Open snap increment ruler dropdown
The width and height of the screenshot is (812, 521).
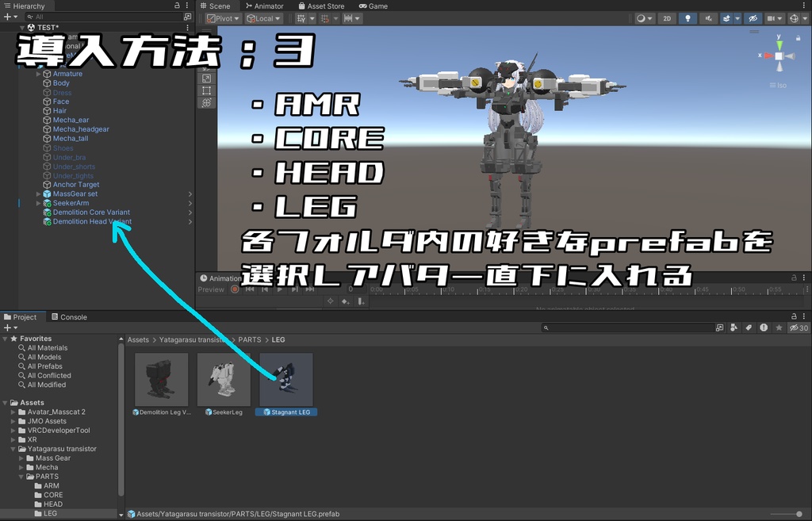point(352,19)
